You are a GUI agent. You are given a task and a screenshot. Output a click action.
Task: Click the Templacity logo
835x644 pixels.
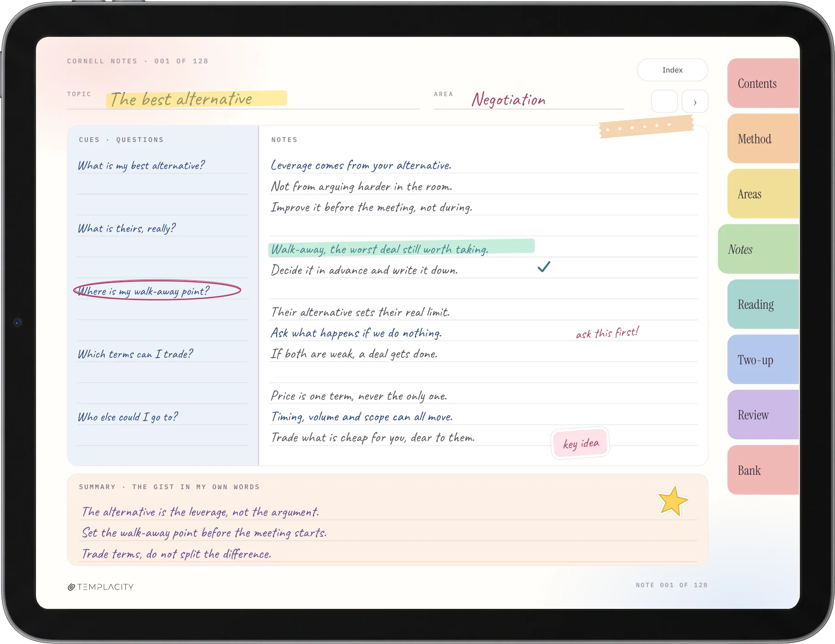[100, 587]
